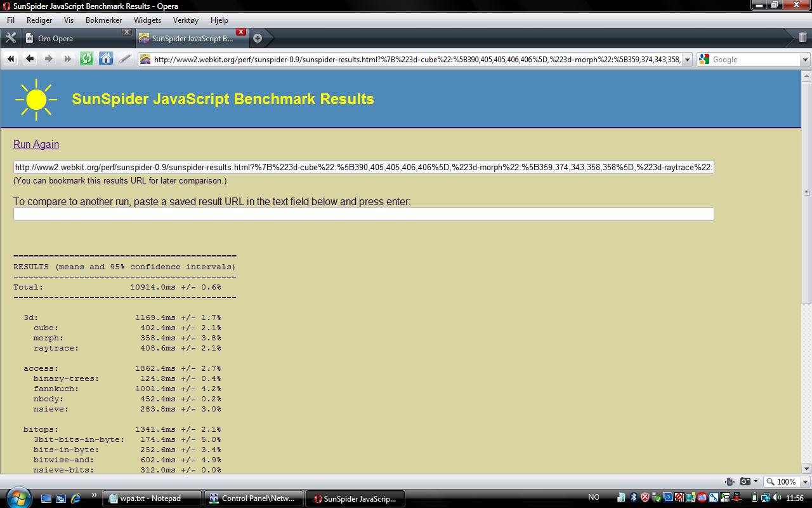
Task: Click the bitwise-and 602.4ms result row
Action: pos(128,460)
